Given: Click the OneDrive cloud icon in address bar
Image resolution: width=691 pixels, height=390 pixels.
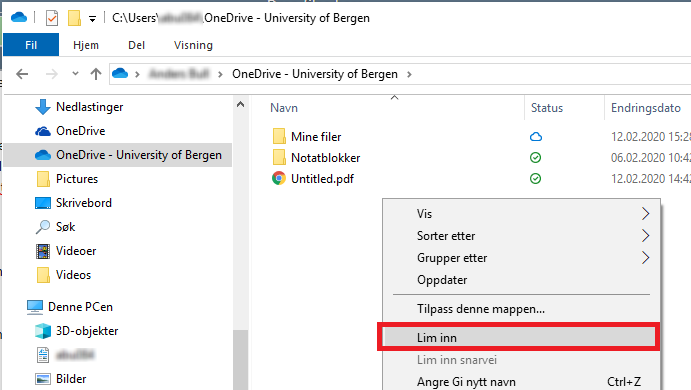Looking at the screenshot, I should pos(120,73).
